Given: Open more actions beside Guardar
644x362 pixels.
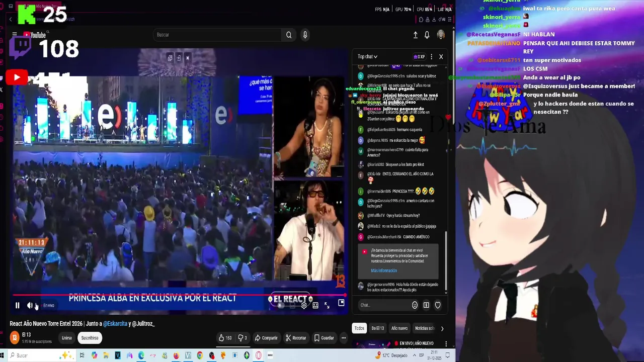Looking at the screenshot, I should (344, 338).
